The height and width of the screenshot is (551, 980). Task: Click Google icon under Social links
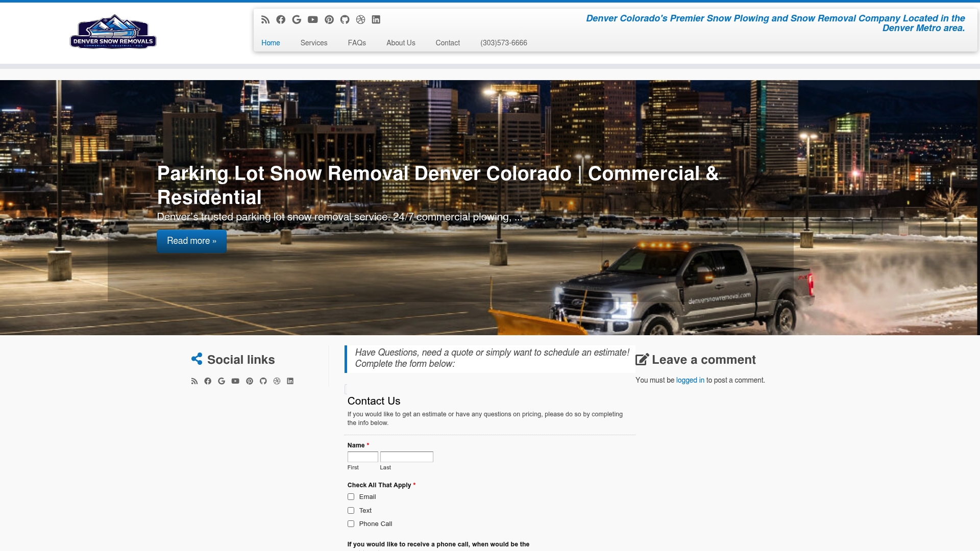pyautogui.click(x=222, y=381)
